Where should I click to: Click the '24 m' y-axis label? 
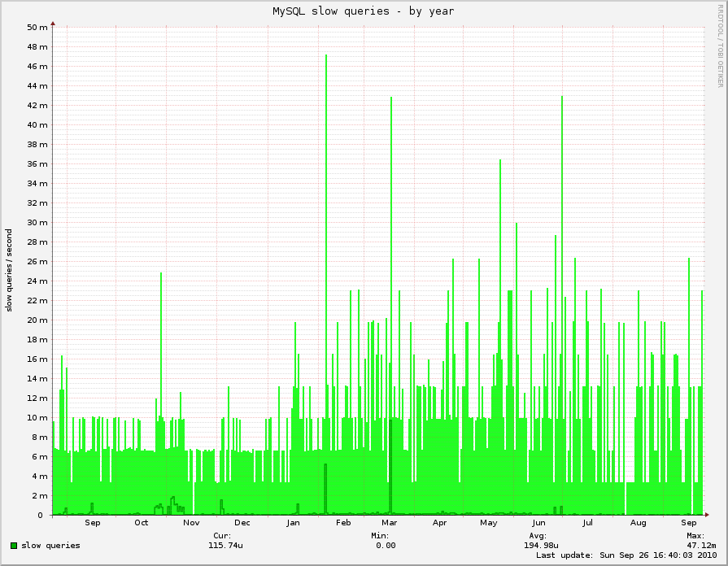pyautogui.click(x=37, y=281)
